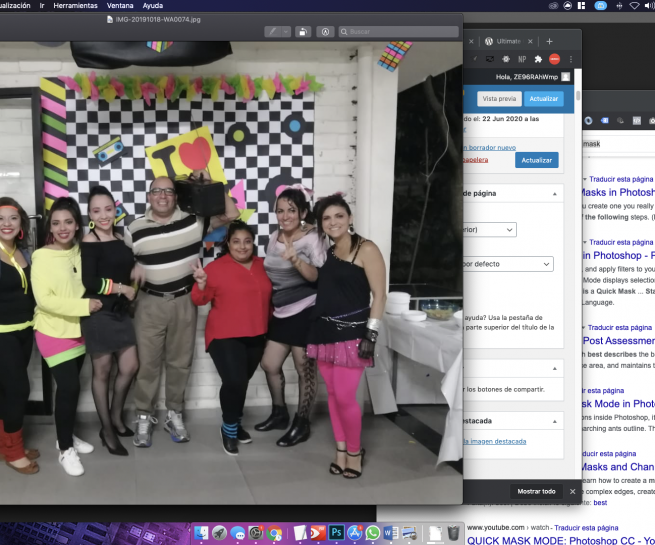Click Mostrar todo in downloads bar
Screen dimensions: 655x545
pyautogui.click(x=536, y=492)
